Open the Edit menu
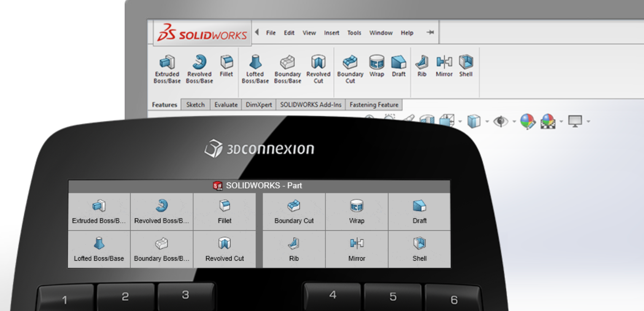 [x=289, y=33]
